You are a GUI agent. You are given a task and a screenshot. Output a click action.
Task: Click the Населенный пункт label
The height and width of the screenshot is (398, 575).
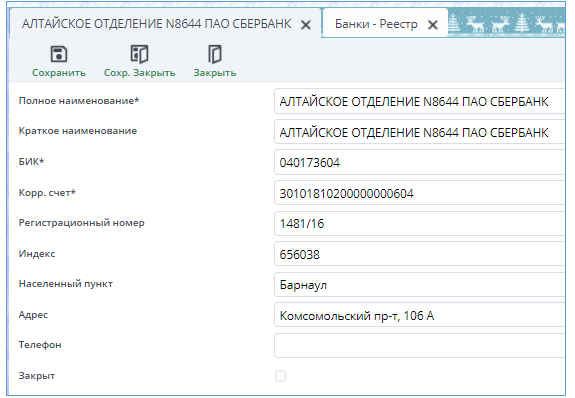(66, 284)
